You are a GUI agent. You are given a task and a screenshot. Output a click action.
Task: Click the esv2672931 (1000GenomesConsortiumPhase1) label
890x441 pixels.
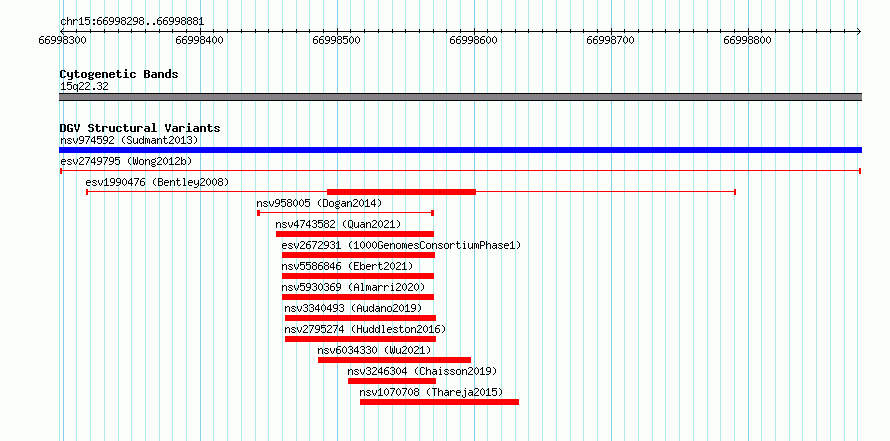(401, 245)
